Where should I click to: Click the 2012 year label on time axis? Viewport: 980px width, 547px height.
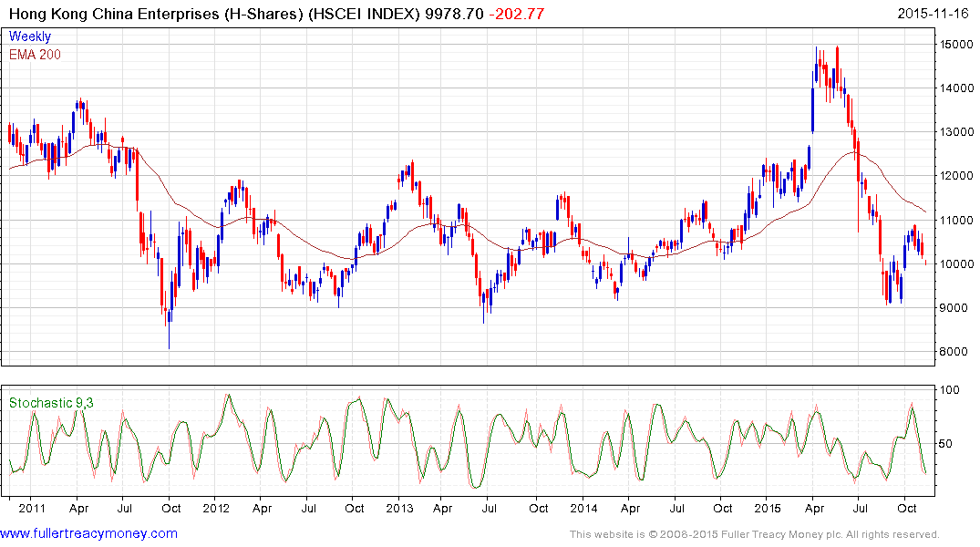pos(216,508)
